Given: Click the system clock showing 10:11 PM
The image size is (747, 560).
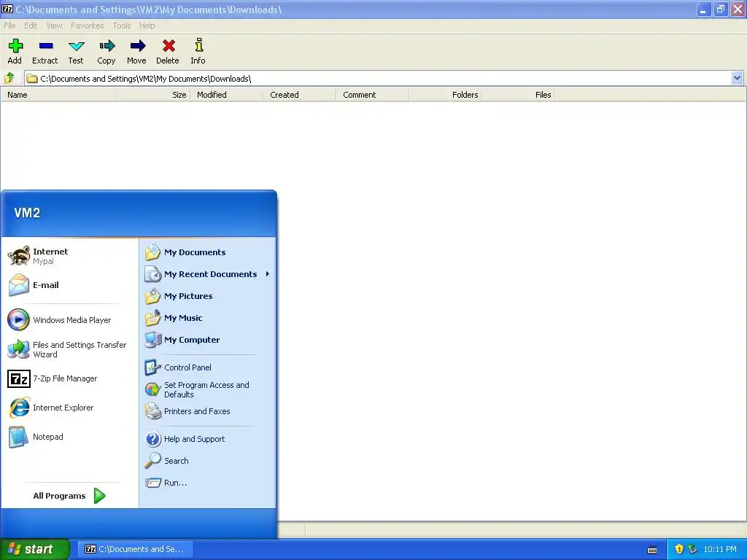Looking at the screenshot, I should [x=720, y=549].
